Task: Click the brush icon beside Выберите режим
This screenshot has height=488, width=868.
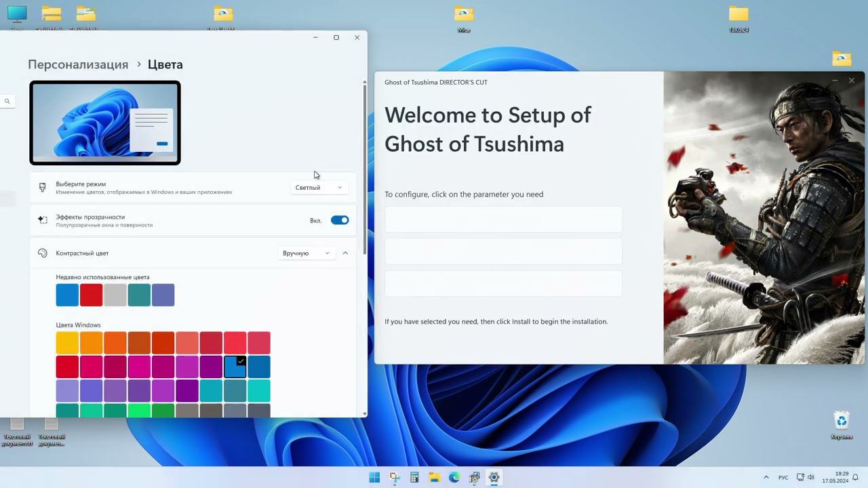Action: (43, 187)
